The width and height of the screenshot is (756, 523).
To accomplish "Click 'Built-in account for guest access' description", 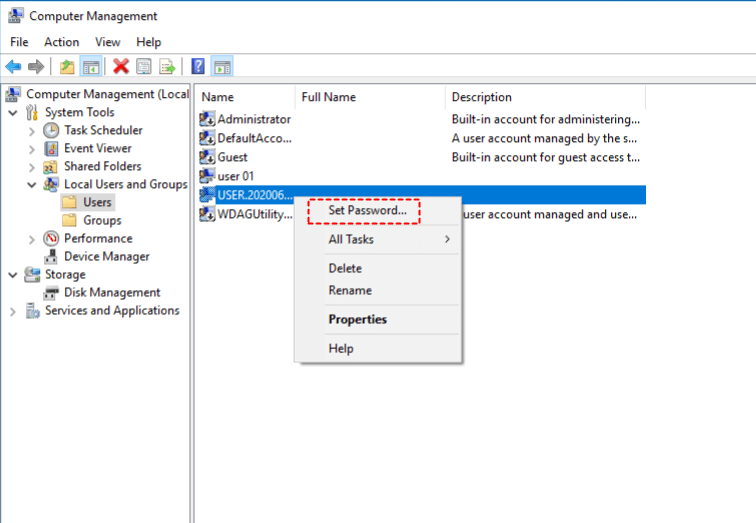I will tap(546, 157).
